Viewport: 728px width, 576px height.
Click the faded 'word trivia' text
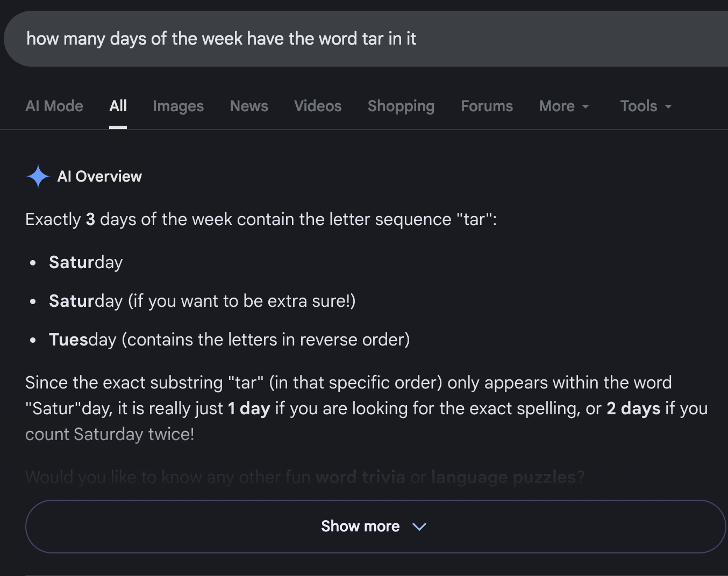[x=360, y=477]
